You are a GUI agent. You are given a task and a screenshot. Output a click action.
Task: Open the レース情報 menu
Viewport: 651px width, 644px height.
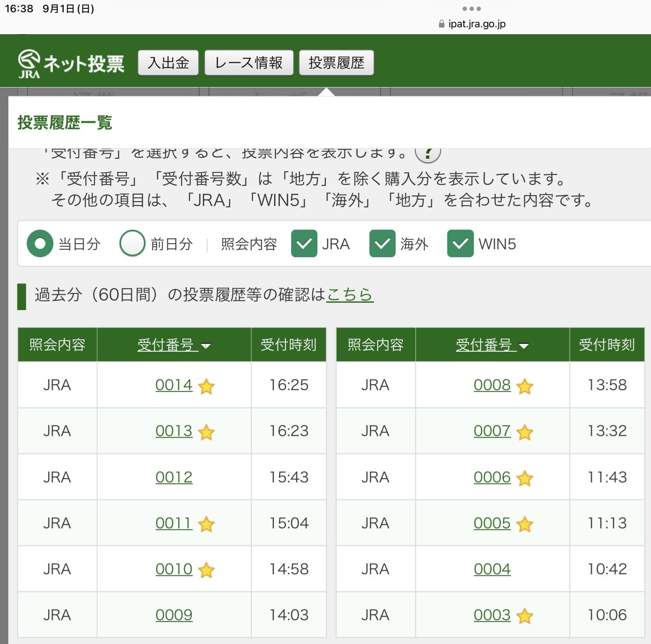point(249,63)
